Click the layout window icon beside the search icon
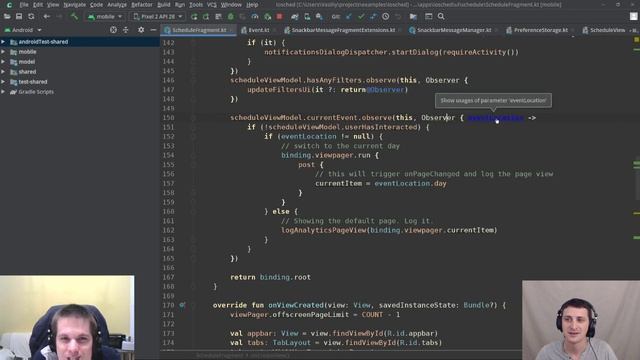 click(x=429, y=17)
